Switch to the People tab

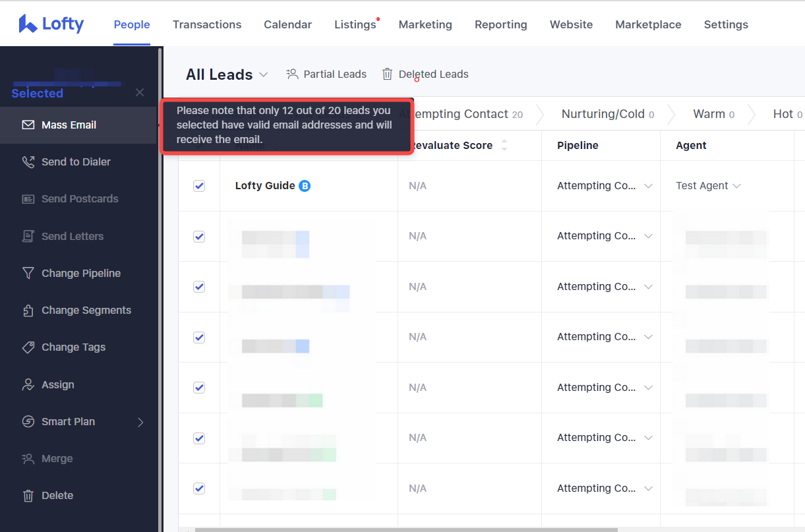point(132,24)
